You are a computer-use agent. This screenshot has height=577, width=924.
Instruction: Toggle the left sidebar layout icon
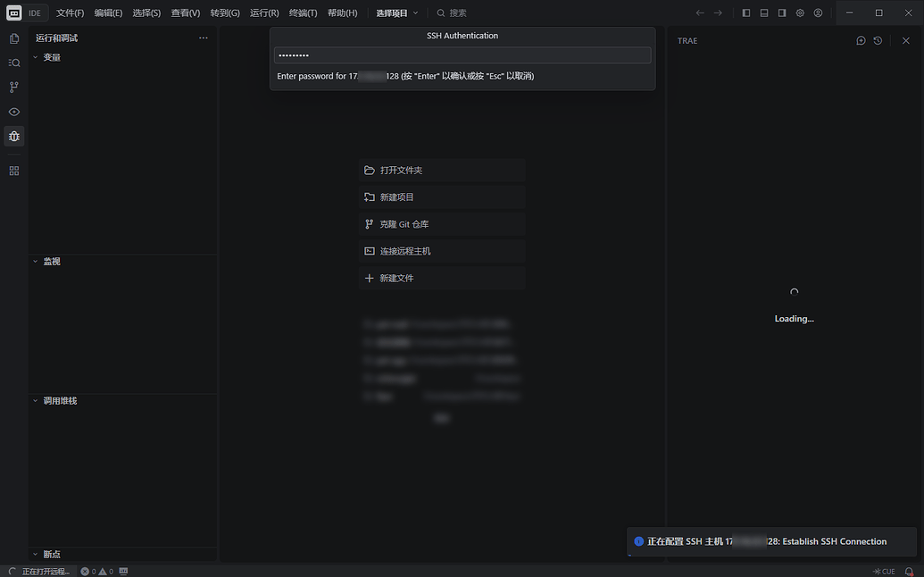click(746, 13)
